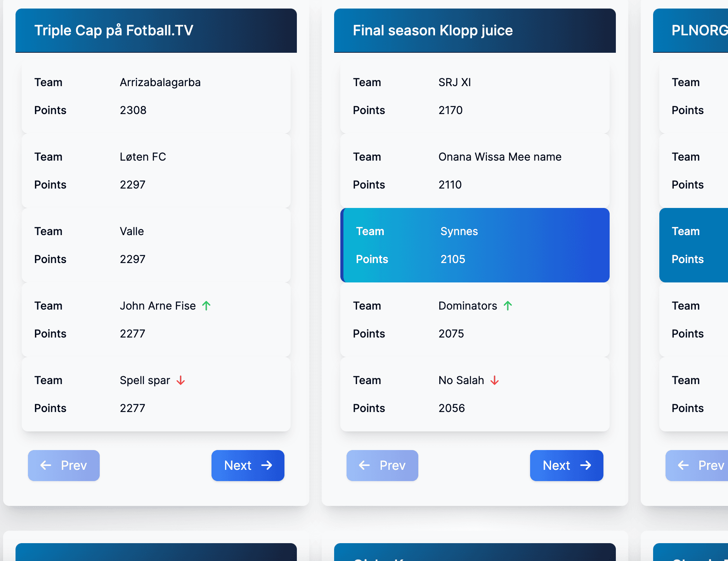Click the red down arrow beside Spell spar
Image resolution: width=728 pixels, height=561 pixels.
[x=180, y=381]
